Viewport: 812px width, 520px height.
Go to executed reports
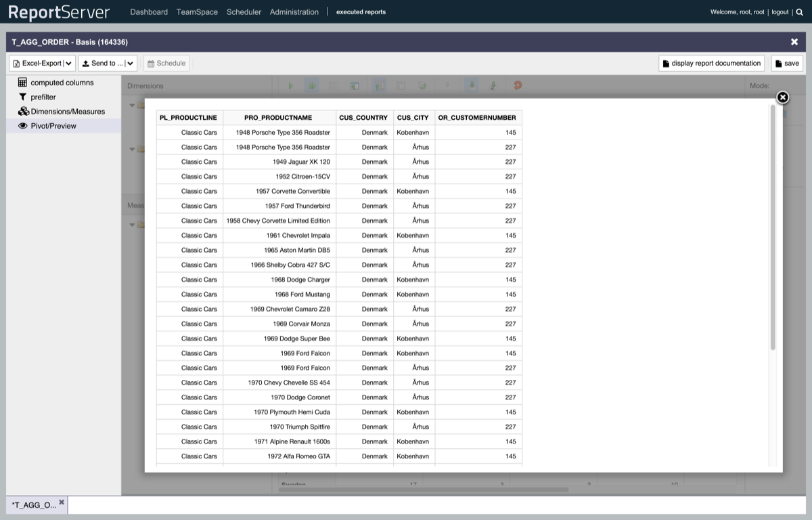tap(361, 12)
